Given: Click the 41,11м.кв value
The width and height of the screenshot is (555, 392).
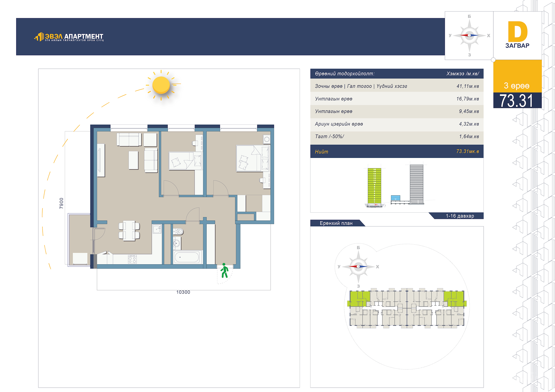Looking at the screenshot, I should [x=468, y=86].
